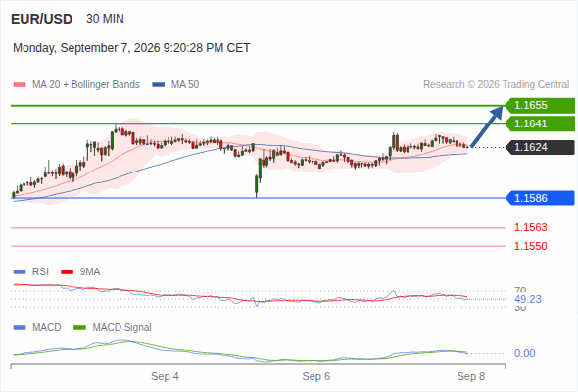Click the RSI value 49.23 label
Viewport: 578px width, 392px height.
click(527, 299)
